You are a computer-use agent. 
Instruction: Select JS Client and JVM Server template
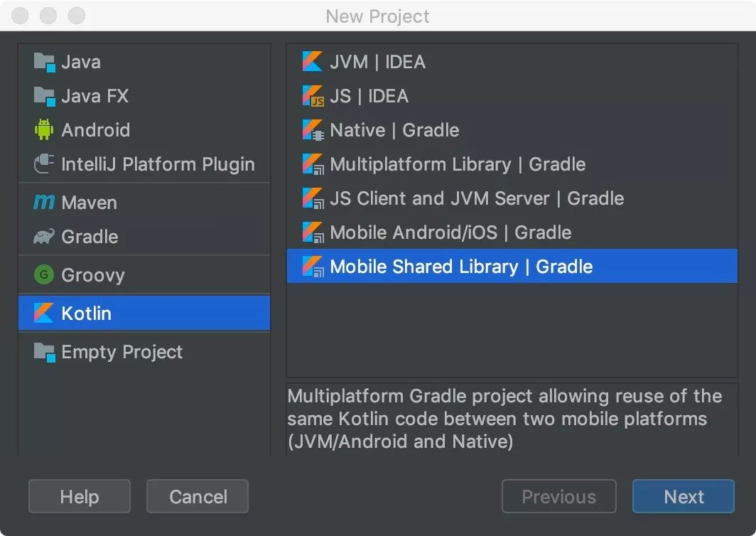512,198
